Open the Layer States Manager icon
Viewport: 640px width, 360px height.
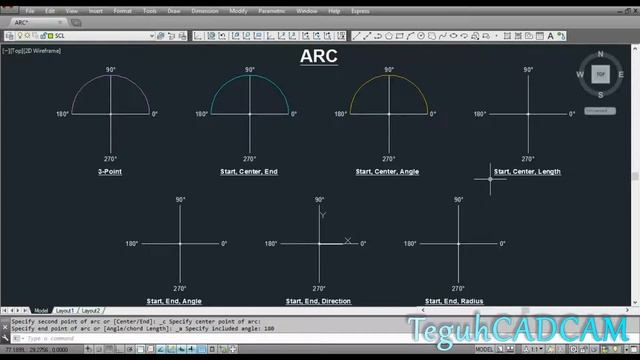point(182,36)
